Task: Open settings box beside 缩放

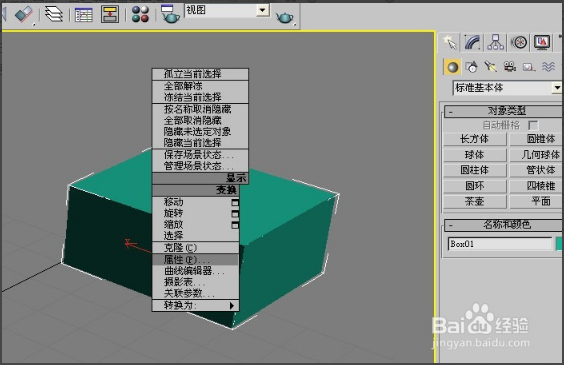Action: coord(235,225)
